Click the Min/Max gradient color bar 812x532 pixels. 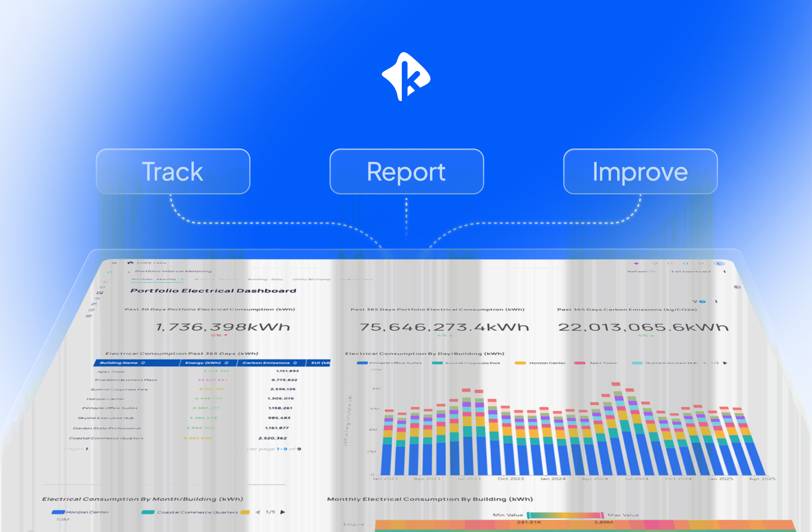coord(565,515)
